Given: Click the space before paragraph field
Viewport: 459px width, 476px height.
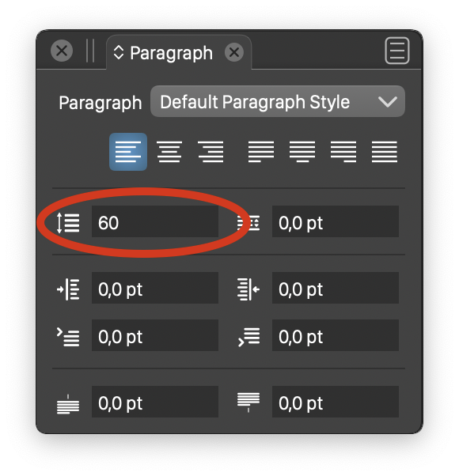Looking at the screenshot, I should tap(155, 402).
